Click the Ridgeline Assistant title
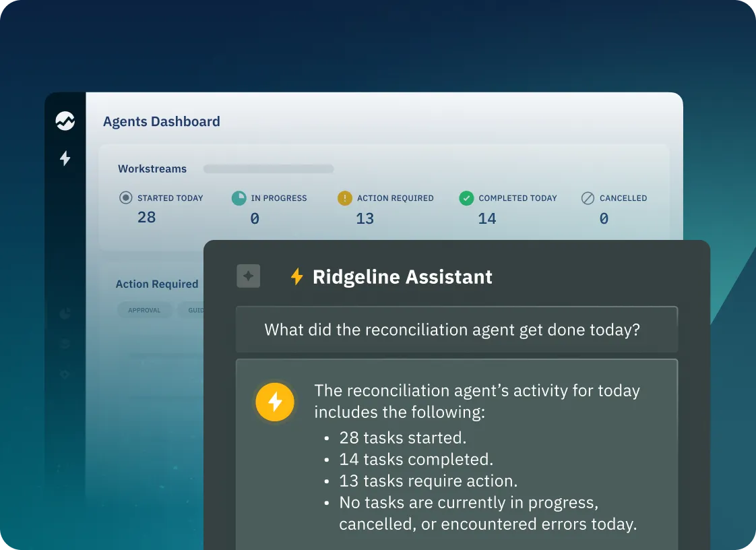The image size is (756, 550). pyautogui.click(x=402, y=277)
